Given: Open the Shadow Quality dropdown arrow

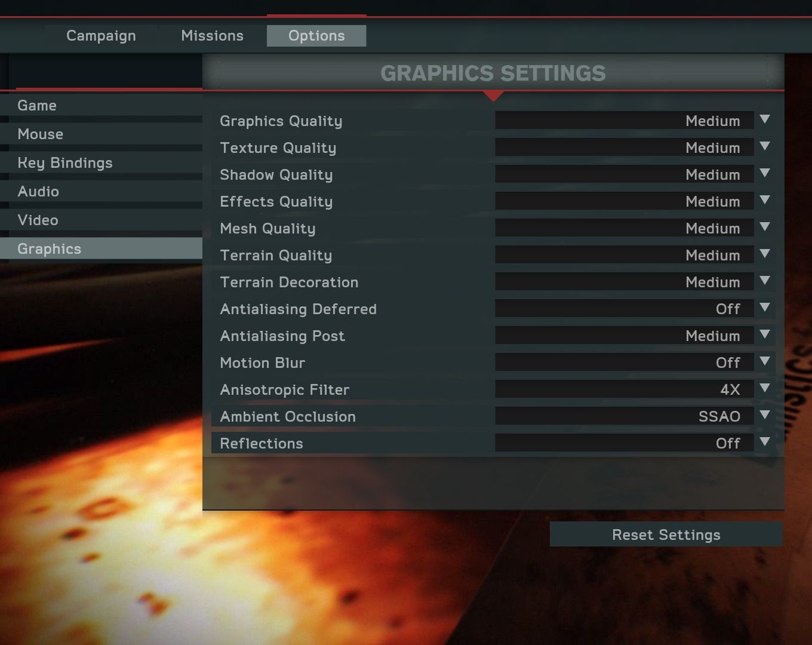Looking at the screenshot, I should 765,173.
